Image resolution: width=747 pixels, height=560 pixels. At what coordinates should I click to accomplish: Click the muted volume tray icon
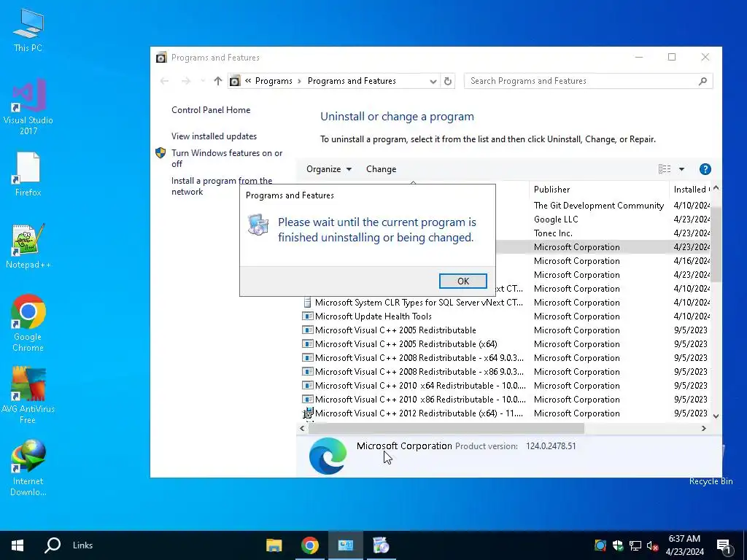click(x=652, y=545)
